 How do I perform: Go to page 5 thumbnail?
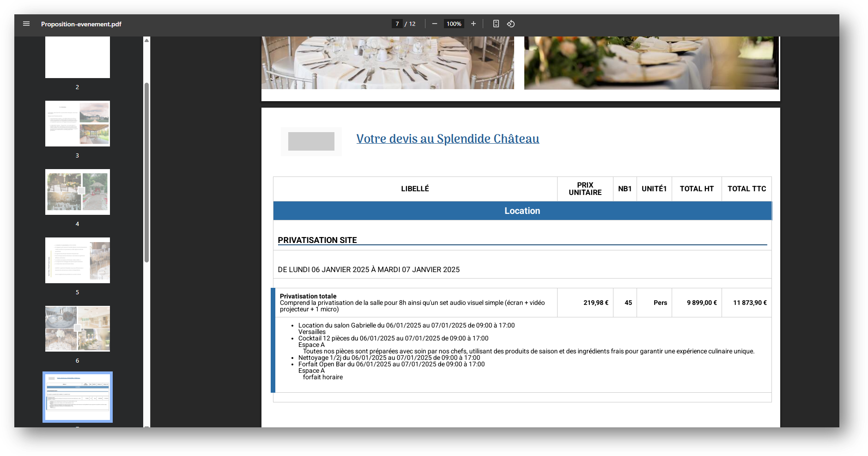point(78,260)
